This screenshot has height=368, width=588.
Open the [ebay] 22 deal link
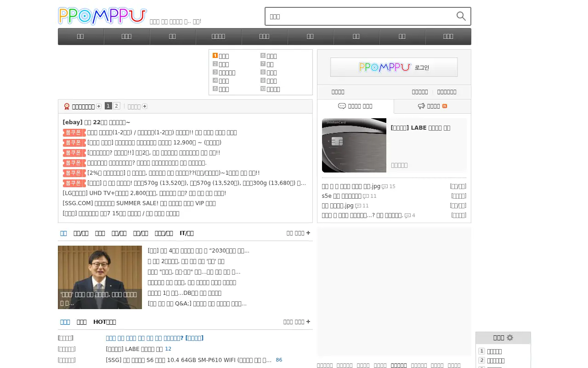tap(96, 122)
